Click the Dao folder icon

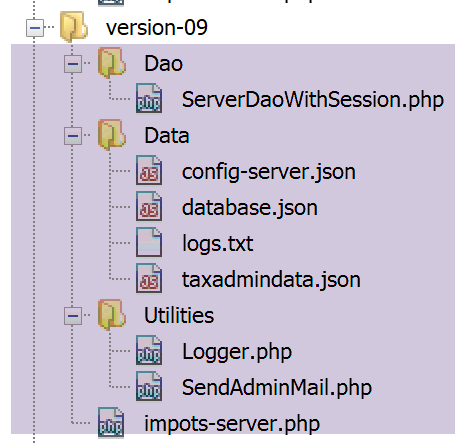tap(112, 63)
